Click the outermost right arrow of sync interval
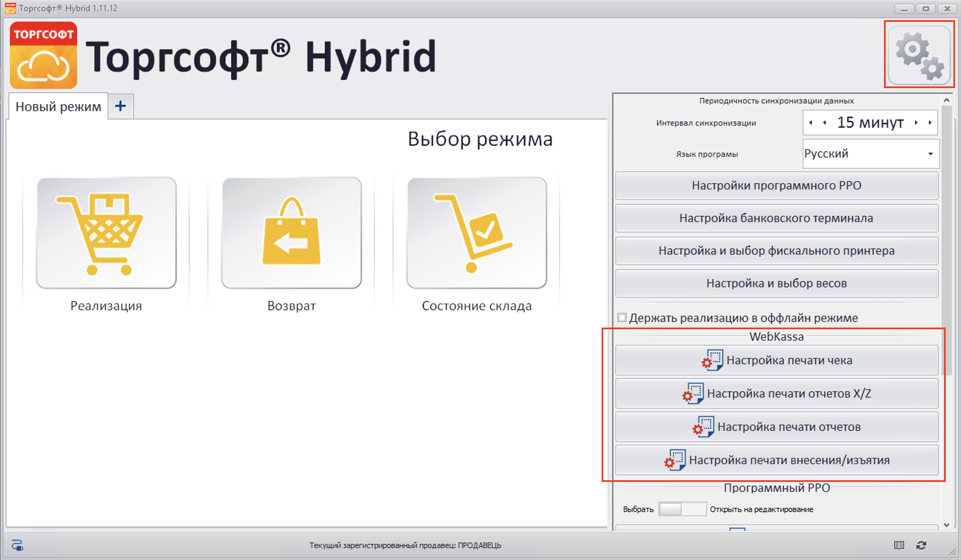Screen dimensions: 961x560 tap(930, 122)
